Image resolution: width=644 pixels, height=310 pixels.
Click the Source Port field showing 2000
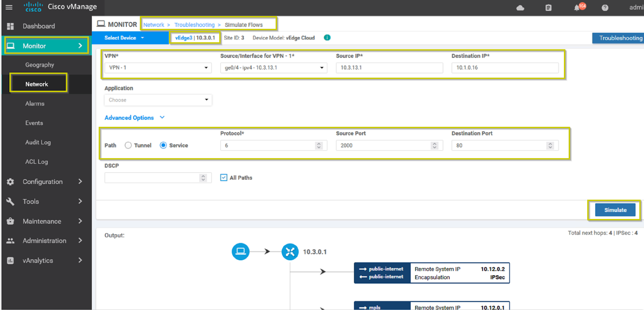pyautogui.click(x=389, y=145)
